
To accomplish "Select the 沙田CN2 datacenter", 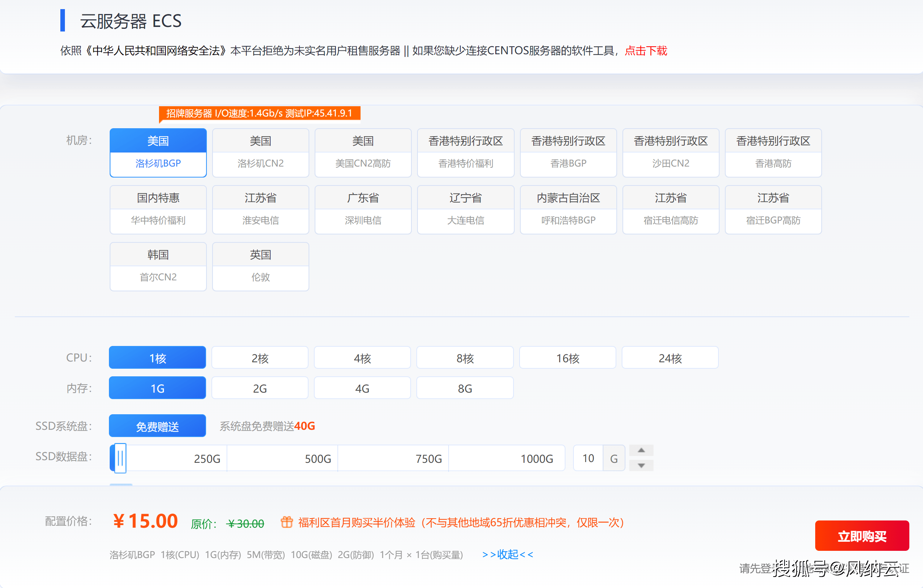I will 670,153.
